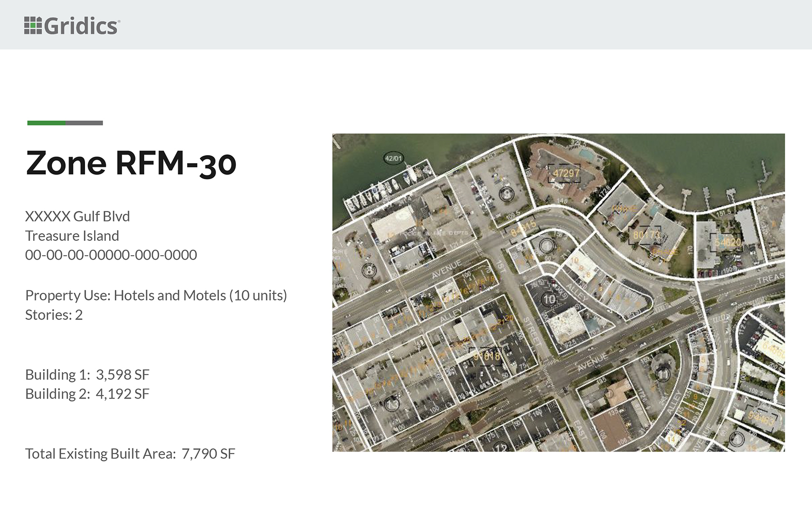Image resolution: width=812 pixels, height=521 pixels.
Task: Select parcel number 00-00-00-00000-000-0000
Action: (111, 255)
